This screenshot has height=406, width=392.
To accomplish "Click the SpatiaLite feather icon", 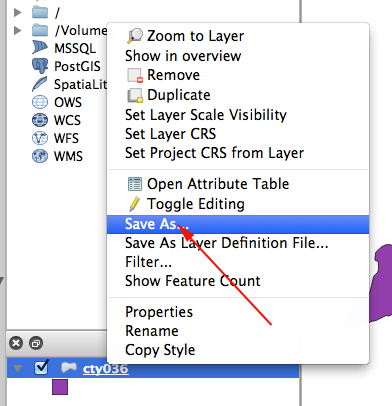I will (x=40, y=84).
